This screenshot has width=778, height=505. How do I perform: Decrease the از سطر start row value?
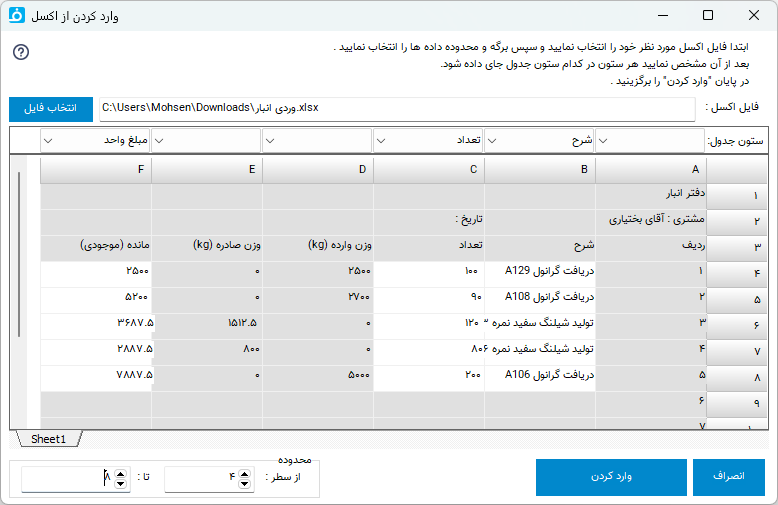(244, 483)
